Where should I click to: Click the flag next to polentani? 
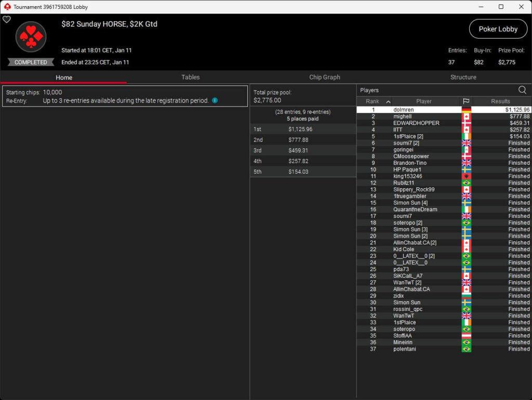466,349
